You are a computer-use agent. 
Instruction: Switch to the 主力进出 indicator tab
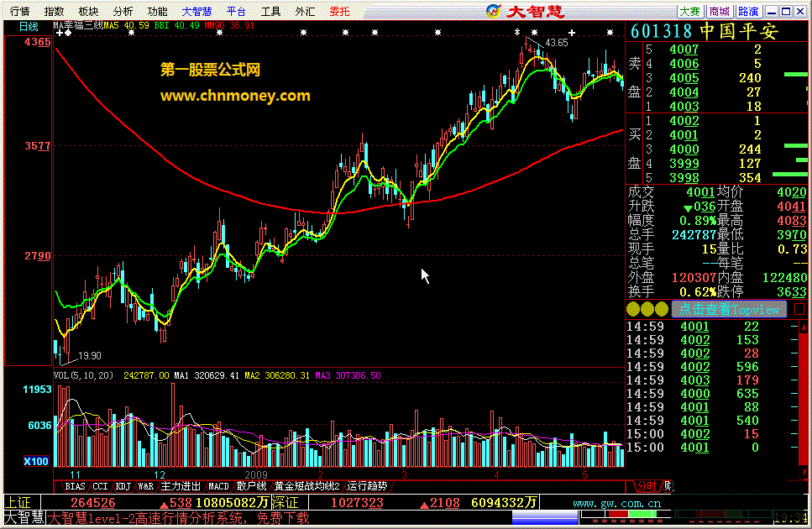point(181,486)
